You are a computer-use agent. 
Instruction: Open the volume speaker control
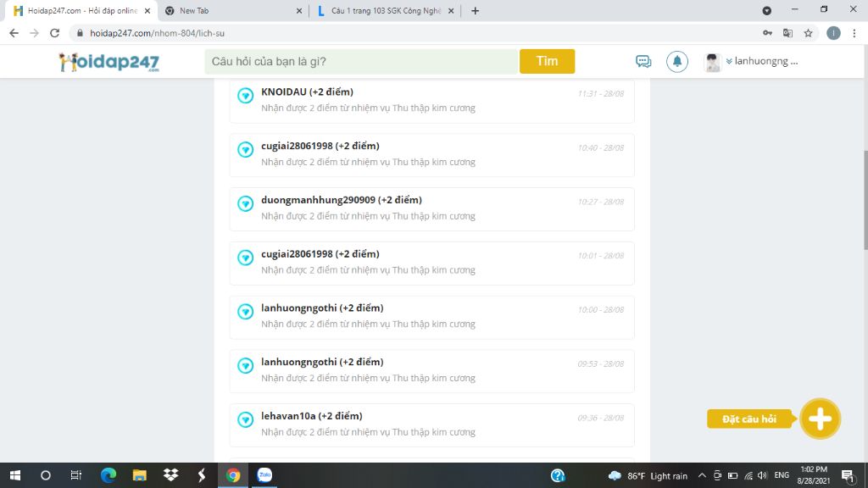(763, 476)
